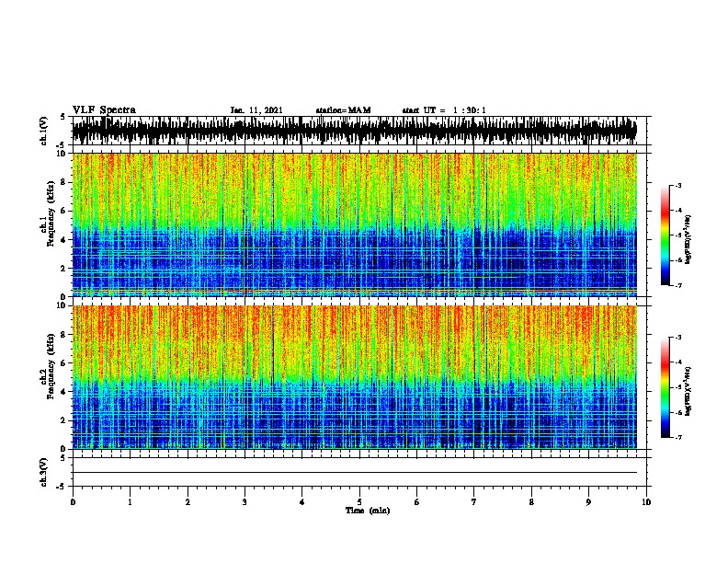This screenshot has height=563, width=728.
Task: Click the "-3" value on the ch.1 colorbar
Action: click(678, 186)
